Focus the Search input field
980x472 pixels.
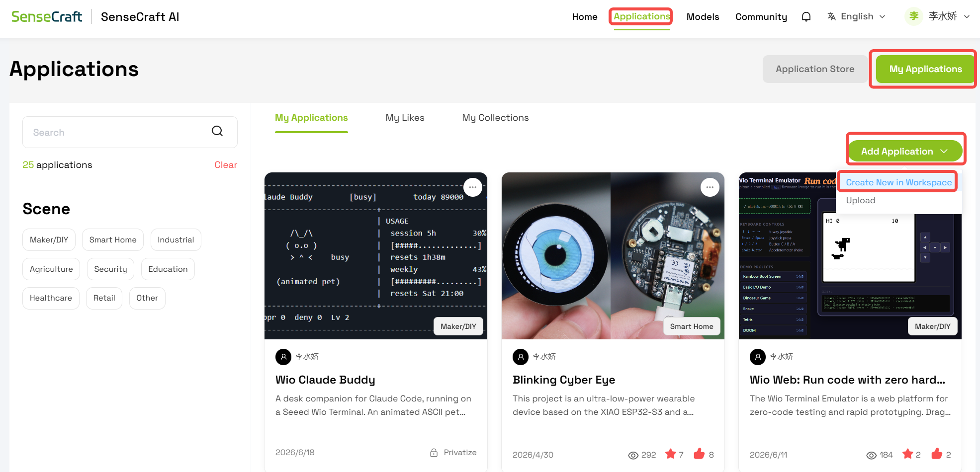point(130,132)
